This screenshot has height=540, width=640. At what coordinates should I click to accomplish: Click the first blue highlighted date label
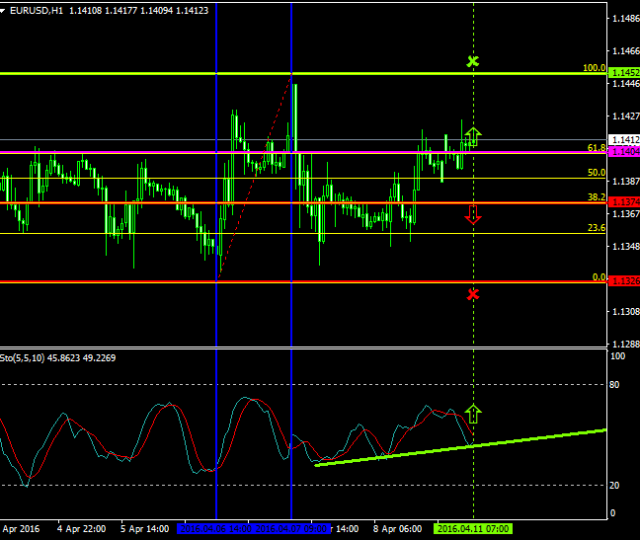click(x=214, y=528)
